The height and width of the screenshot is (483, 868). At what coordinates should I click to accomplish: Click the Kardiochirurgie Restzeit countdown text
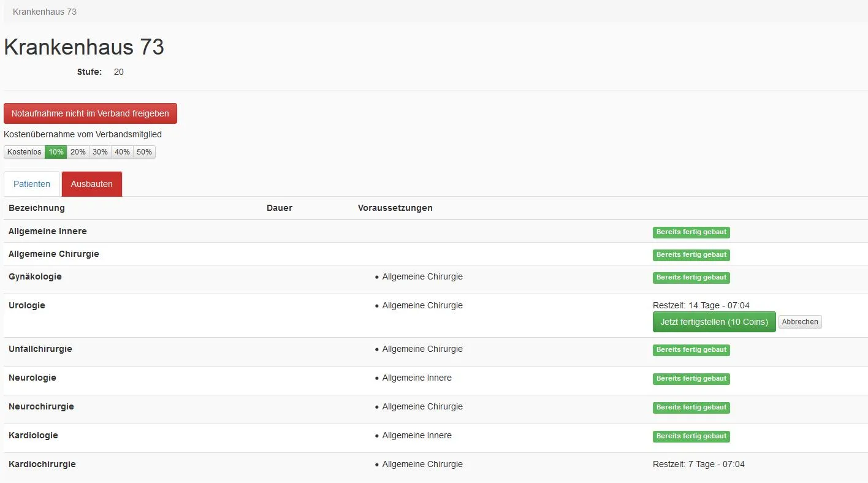click(x=699, y=464)
